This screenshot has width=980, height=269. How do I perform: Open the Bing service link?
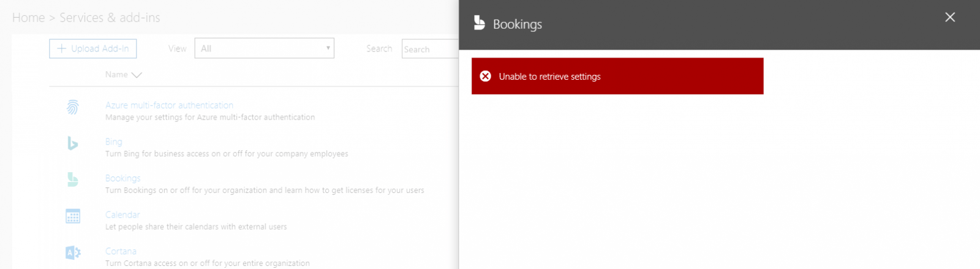click(x=114, y=142)
